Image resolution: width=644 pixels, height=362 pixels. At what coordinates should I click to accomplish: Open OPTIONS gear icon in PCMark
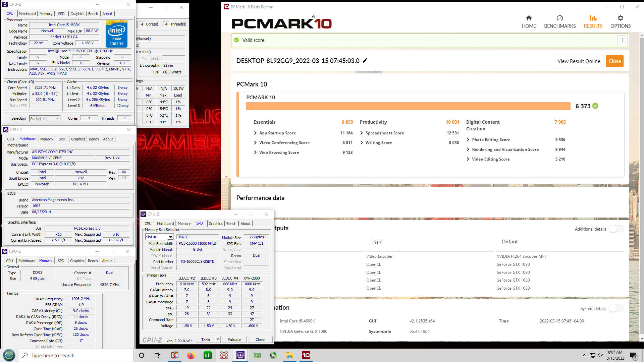click(x=621, y=18)
